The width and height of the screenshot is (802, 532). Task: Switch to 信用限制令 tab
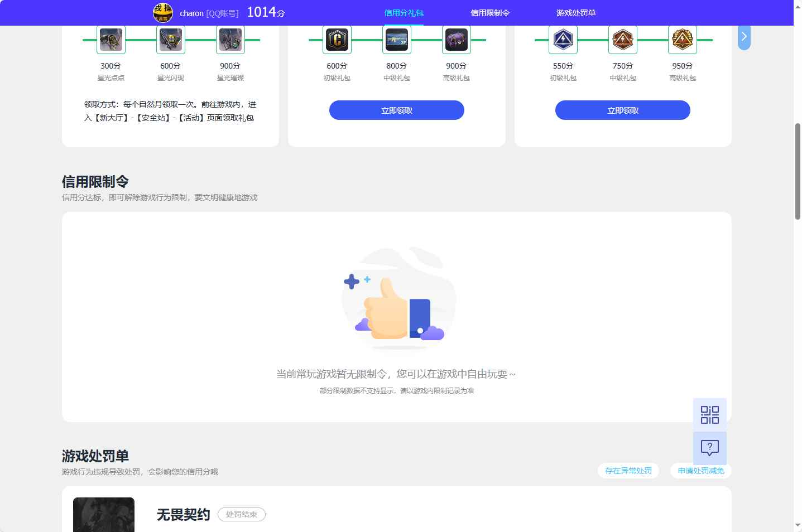click(x=490, y=13)
